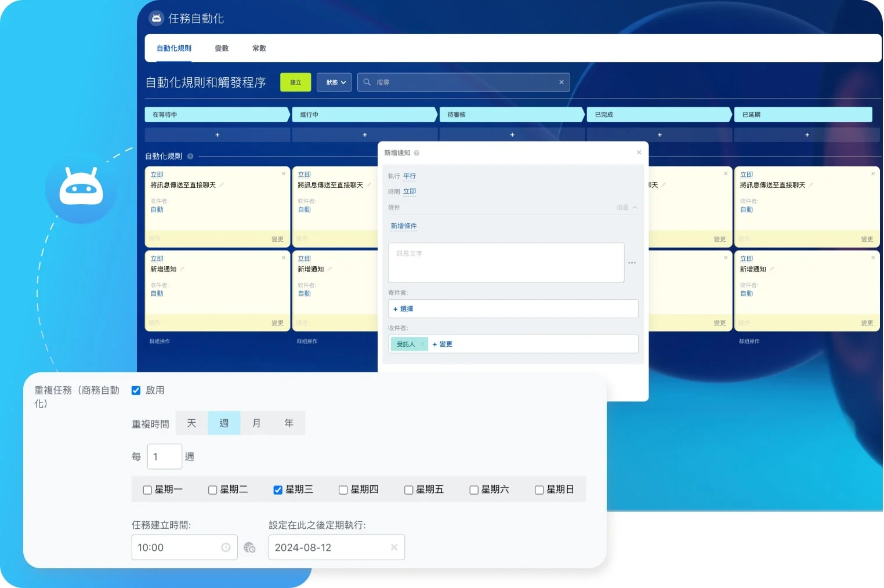Click the ellipsis icon beside the 訊息文字 box
This screenshot has width=884, height=588.
pyautogui.click(x=632, y=263)
